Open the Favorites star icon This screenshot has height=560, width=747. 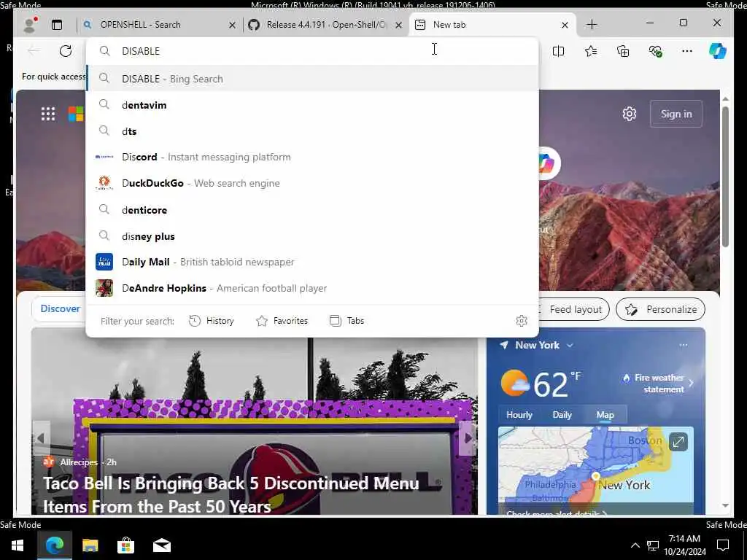[x=591, y=51]
